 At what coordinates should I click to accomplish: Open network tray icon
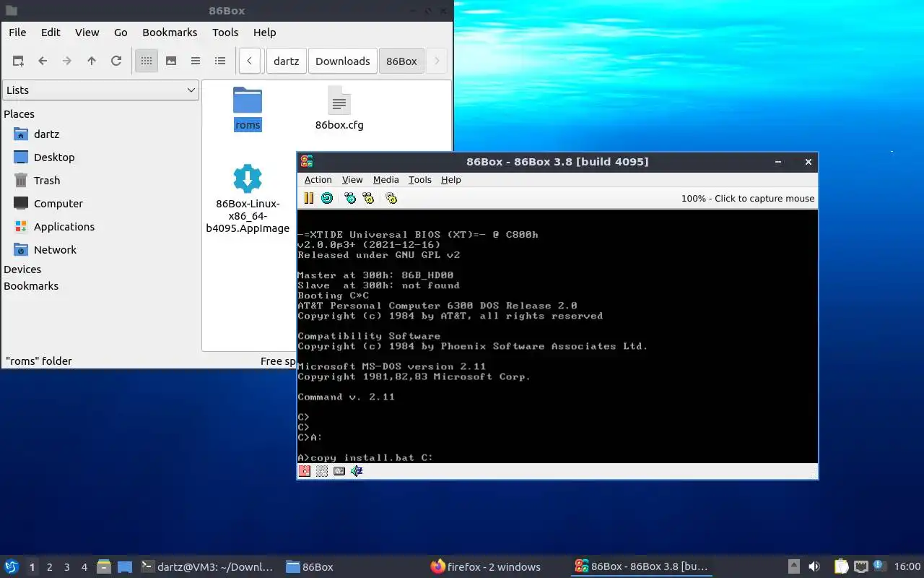pyautogui.click(x=860, y=566)
